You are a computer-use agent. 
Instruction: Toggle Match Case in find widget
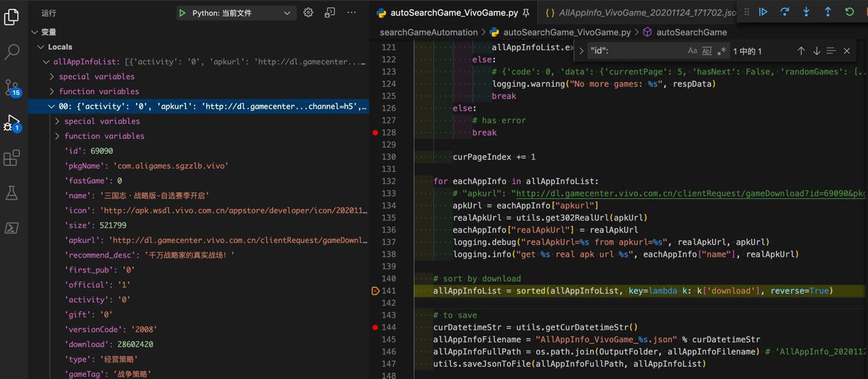pyautogui.click(x=692, y=51)
